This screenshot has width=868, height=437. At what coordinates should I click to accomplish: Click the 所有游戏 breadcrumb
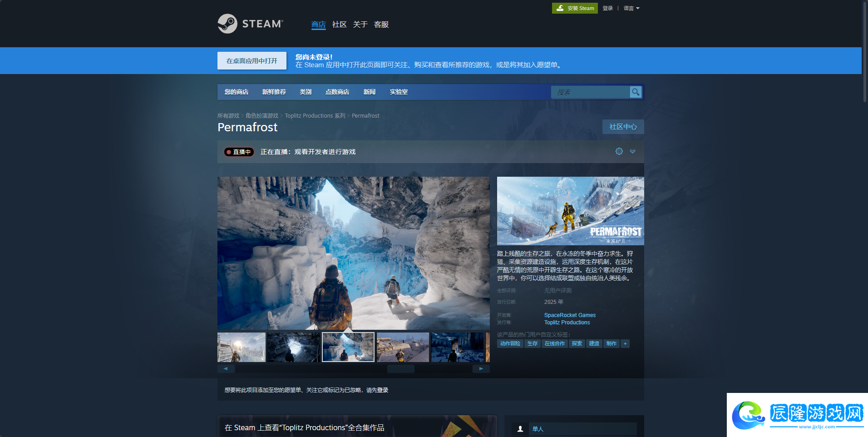228,116
